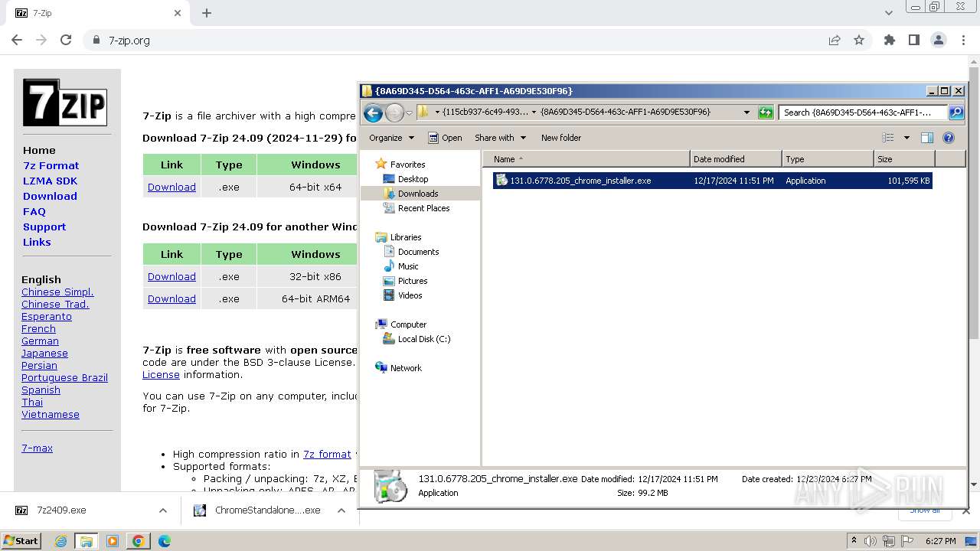Show hidden system tray icons
The width and height of the screenshot is (980, 551).
854,541
